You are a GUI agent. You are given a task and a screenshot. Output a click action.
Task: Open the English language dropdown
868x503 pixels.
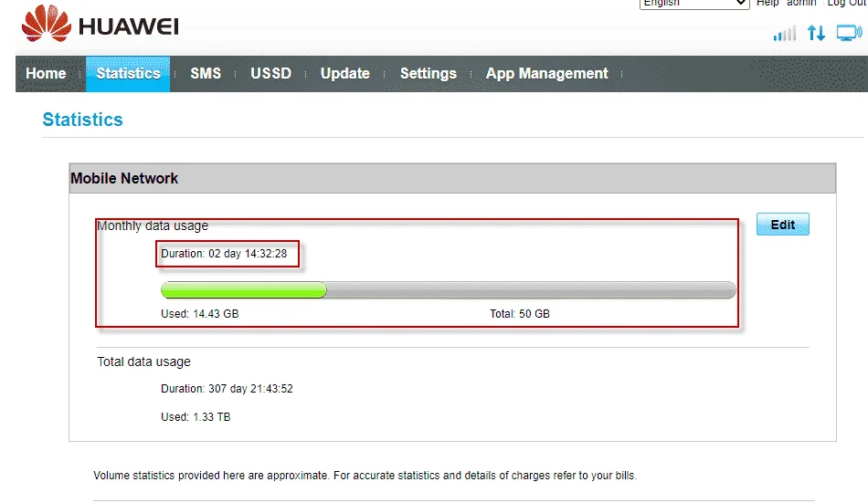(694, 4)
